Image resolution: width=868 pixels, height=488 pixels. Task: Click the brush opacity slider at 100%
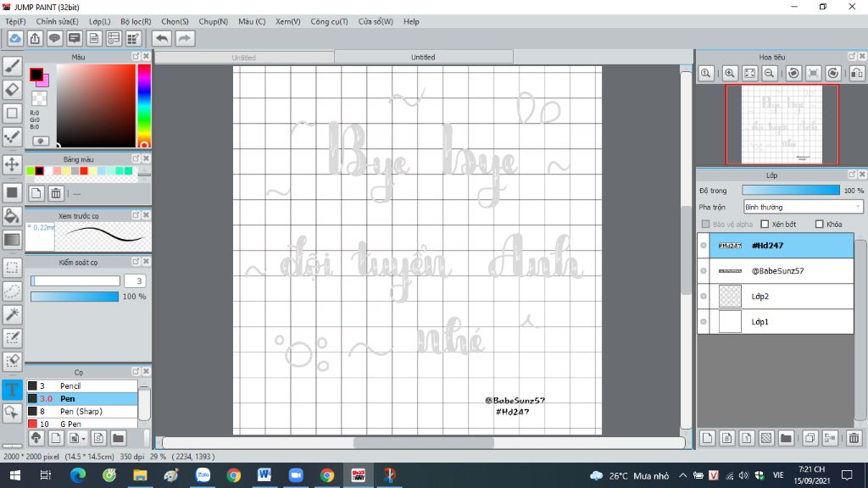(75, 297)
